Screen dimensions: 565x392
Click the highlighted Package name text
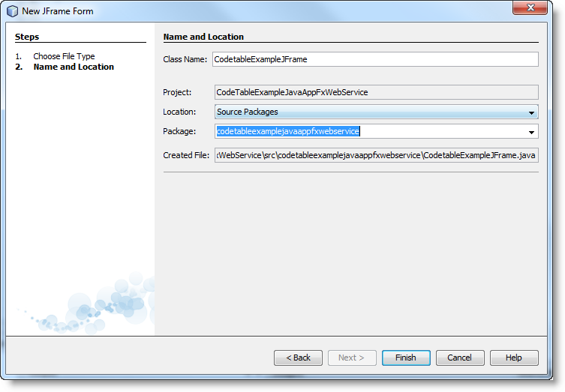(x=288, y=131)
